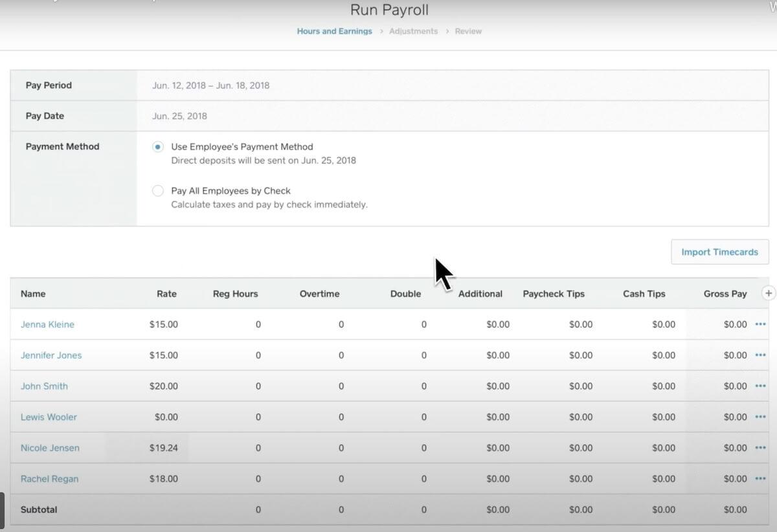Click pay date Jun. 25, 2018 value

[x=179, y=116]
